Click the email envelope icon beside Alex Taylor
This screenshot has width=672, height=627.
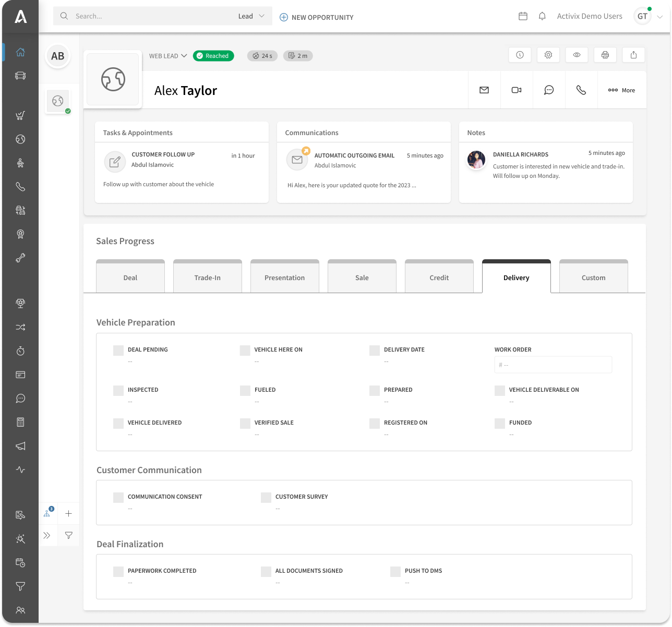484,90
